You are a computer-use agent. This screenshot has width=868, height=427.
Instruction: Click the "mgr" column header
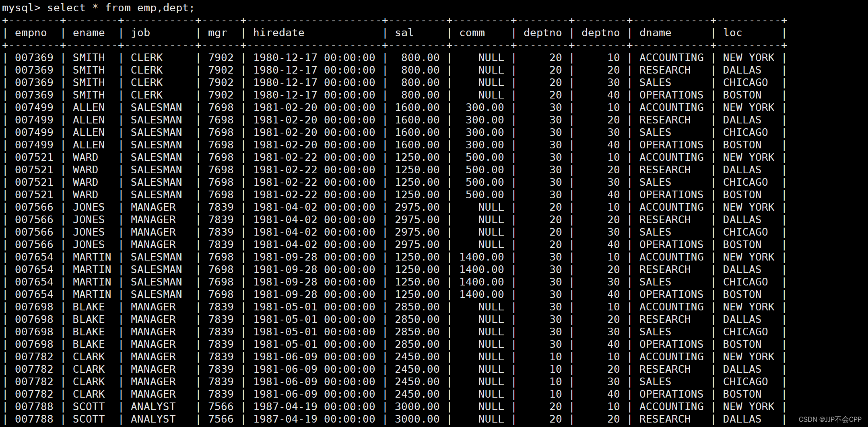tap(218, 33)
